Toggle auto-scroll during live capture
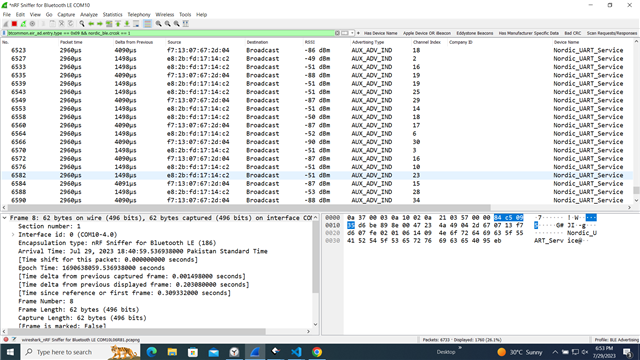 (x=136, y=24)
